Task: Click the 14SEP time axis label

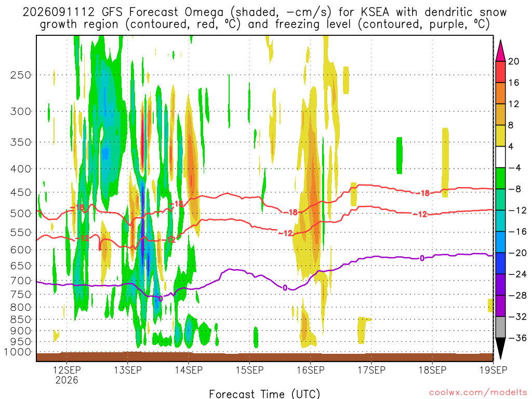Action: (189, 370)
